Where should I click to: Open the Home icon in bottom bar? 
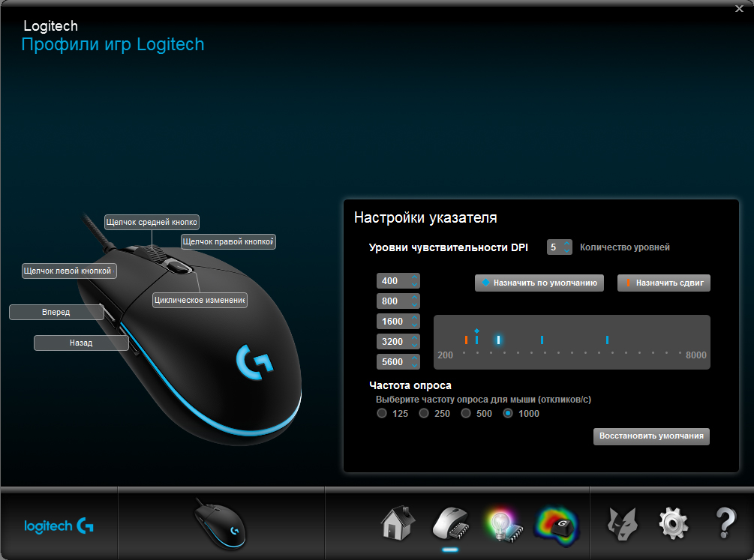coord(398,523)
